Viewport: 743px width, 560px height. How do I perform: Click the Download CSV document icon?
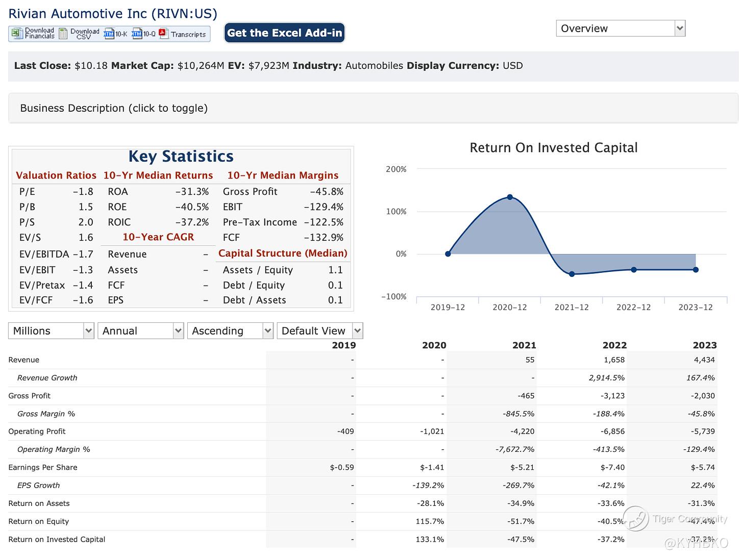63,34
